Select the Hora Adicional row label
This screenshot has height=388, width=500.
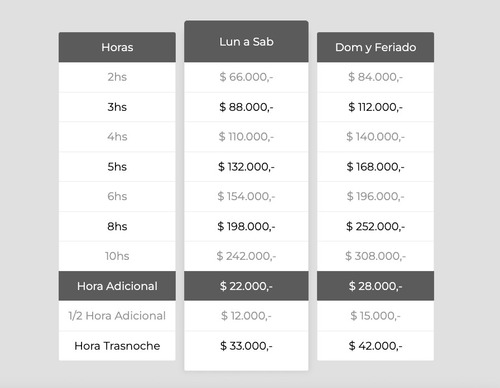click(117, 286)
